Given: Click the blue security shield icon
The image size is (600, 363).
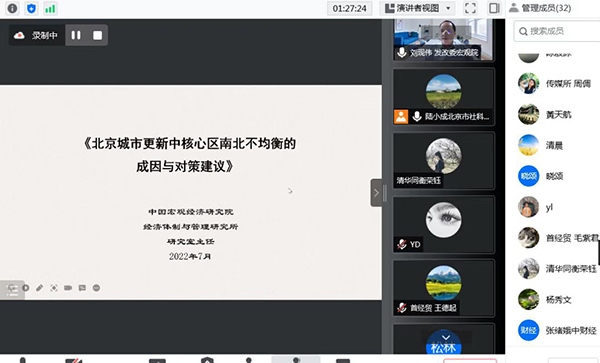Looking at the screenshot, I should point(31,8).
